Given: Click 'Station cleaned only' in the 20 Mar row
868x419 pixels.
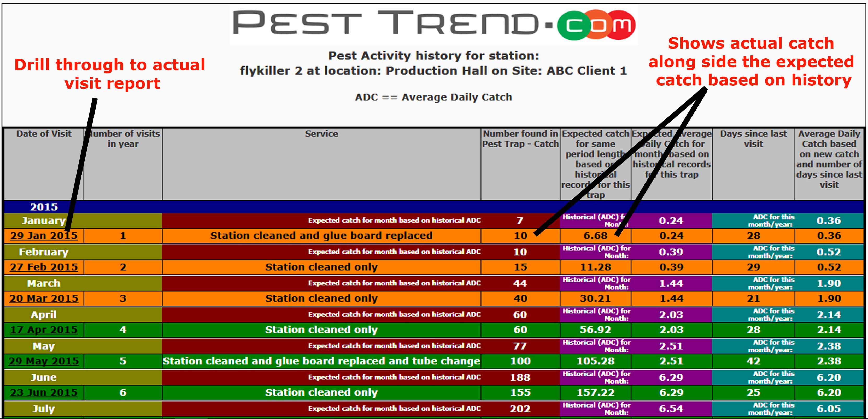Looking at the screenshot, I should coord(321,298).
